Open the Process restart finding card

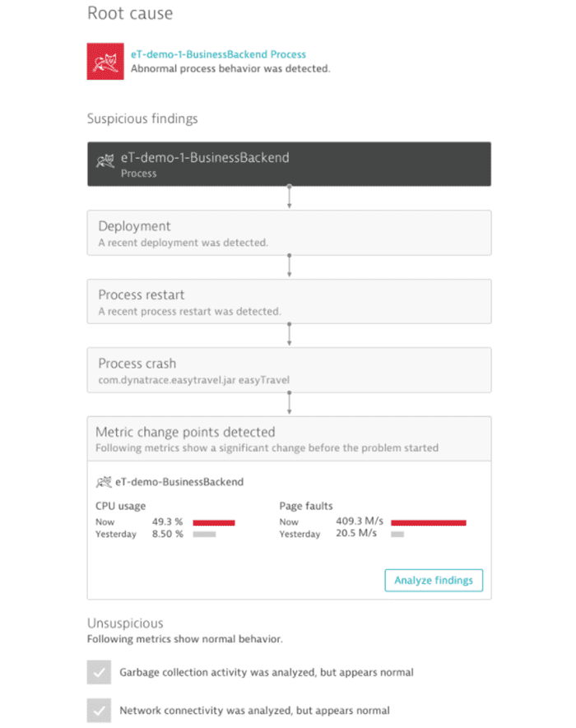click(289, 301)
